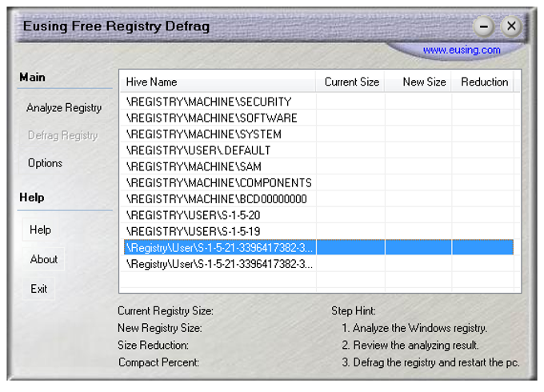Screen dimensions: 544x392
Task: Select the \REGISTRY\MACHINE\SYSTEM row
Action: pos(318,134)
